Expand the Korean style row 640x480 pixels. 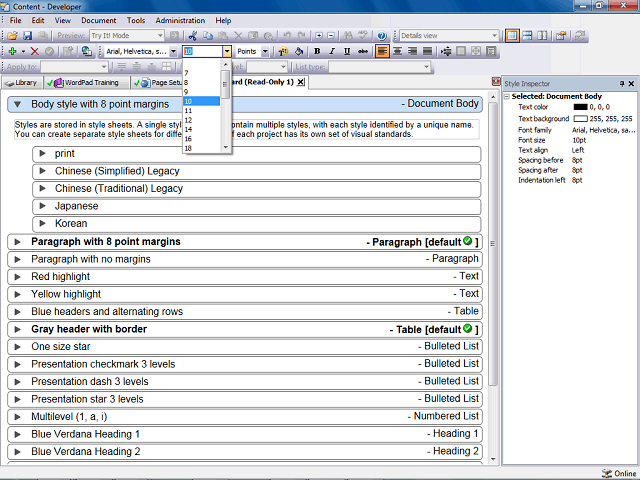[42, 223]
